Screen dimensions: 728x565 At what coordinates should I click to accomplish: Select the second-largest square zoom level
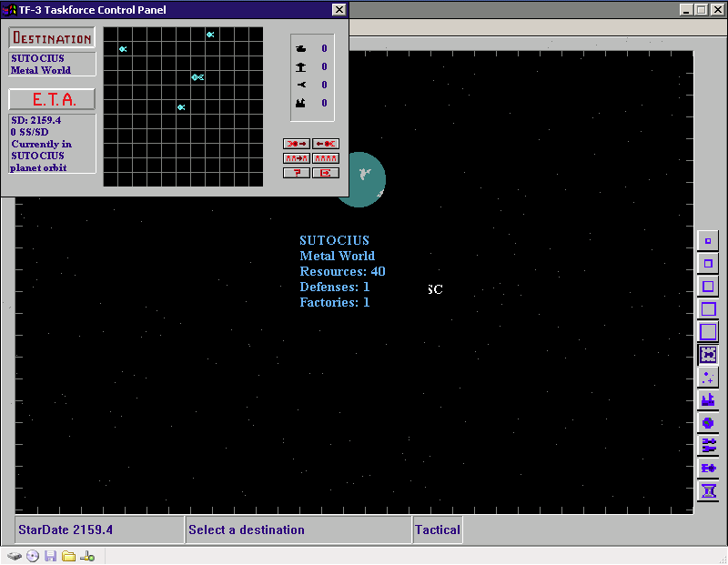[708, 308]
